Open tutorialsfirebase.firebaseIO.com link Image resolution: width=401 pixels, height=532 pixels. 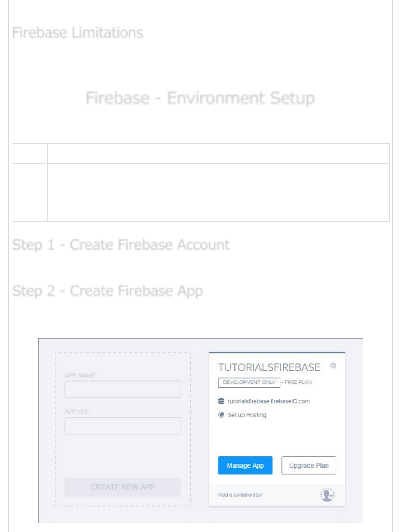[268, 401]
